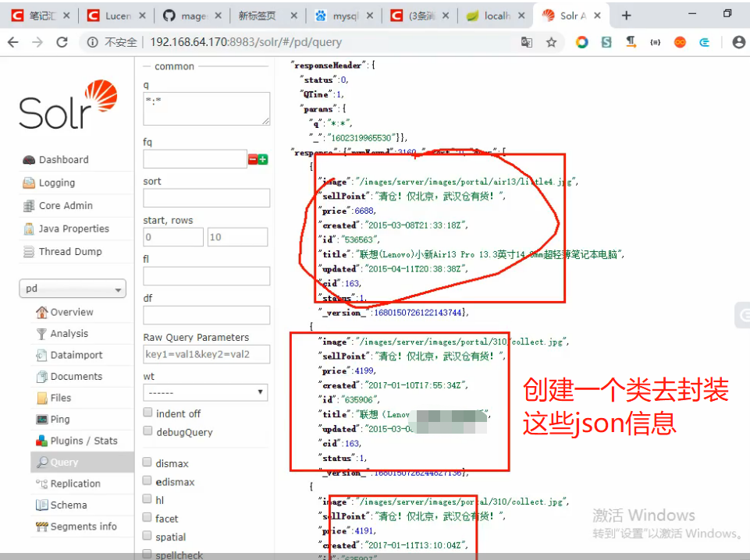Screen dimensions: 750x560
Task: Open Ping icon
Action: (x=41, y=419)
